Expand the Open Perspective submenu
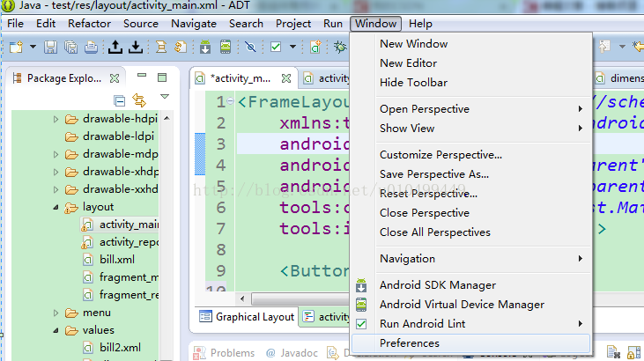 click(x=471, y=109)
